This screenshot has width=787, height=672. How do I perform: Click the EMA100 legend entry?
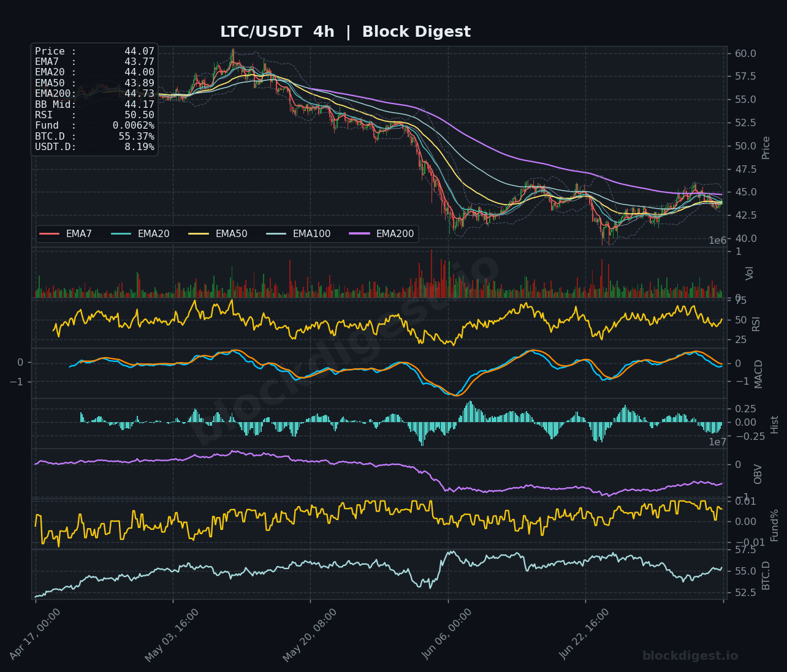point(298,234)
